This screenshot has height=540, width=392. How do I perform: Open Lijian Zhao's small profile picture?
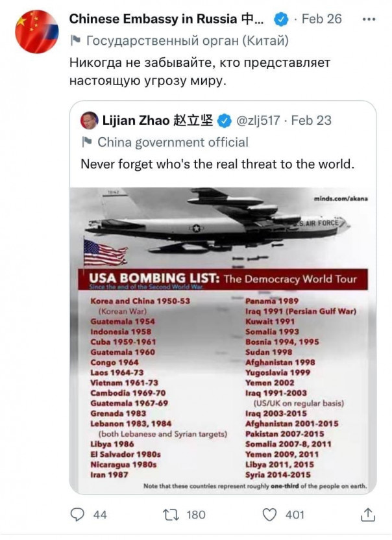pos(89,121)
